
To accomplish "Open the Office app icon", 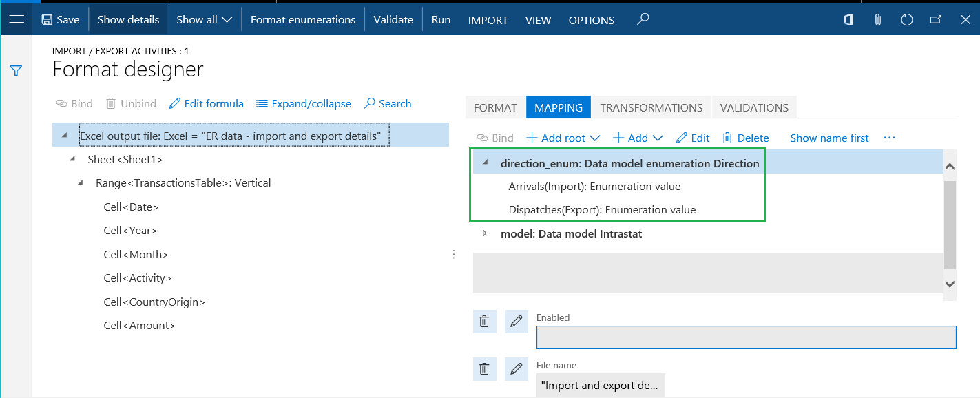I will pyautogui.click(x=848, y=20).
